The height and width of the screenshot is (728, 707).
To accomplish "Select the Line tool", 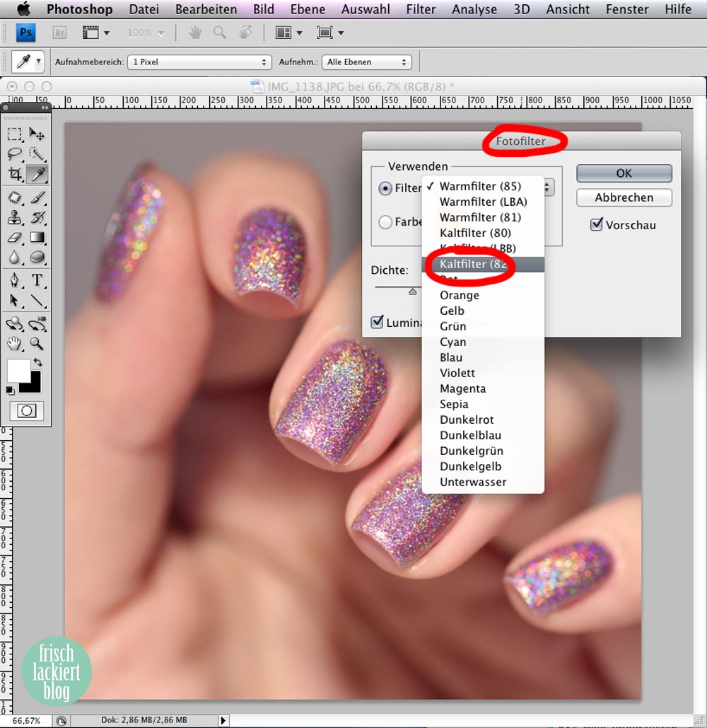I will [x=37, y=301].
